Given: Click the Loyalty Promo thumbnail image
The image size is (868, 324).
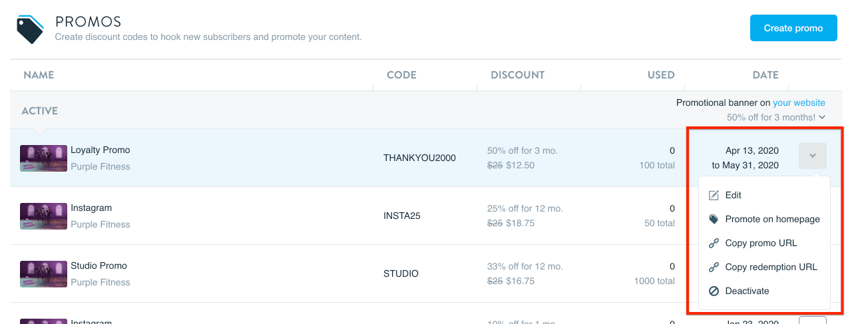Looking at the screenshot, I should (x=43, y=158).
